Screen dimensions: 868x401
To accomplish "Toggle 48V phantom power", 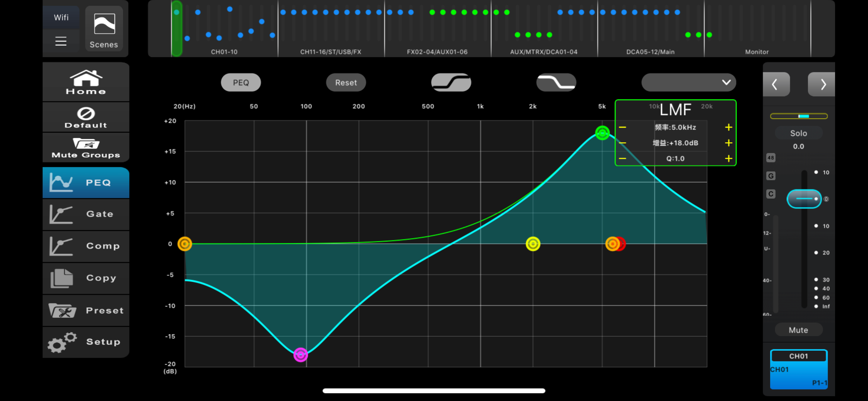I will 770,158.
